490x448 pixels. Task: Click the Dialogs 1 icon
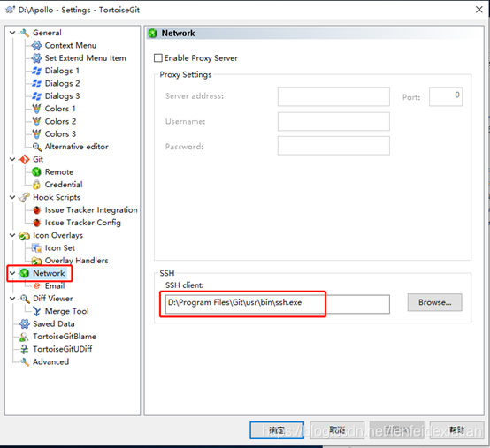(x=36, y=71)
